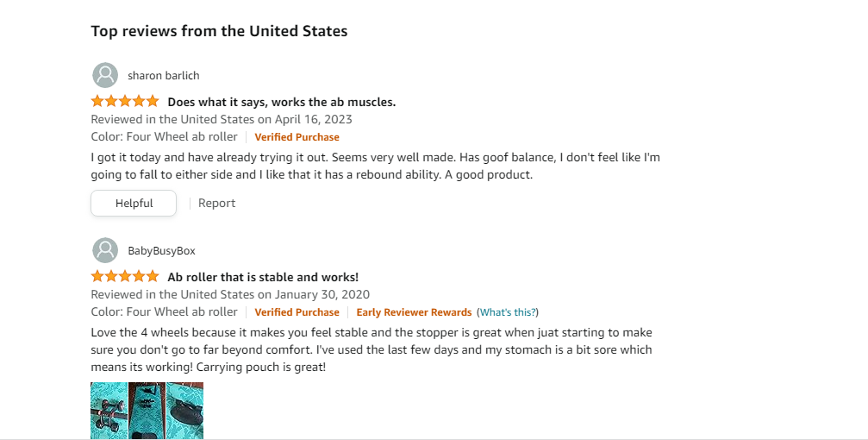This screenshot has width=868, height=440.
Task: Click Verified Purchase on BabyBusyBox's review
Action: (297, 312)
